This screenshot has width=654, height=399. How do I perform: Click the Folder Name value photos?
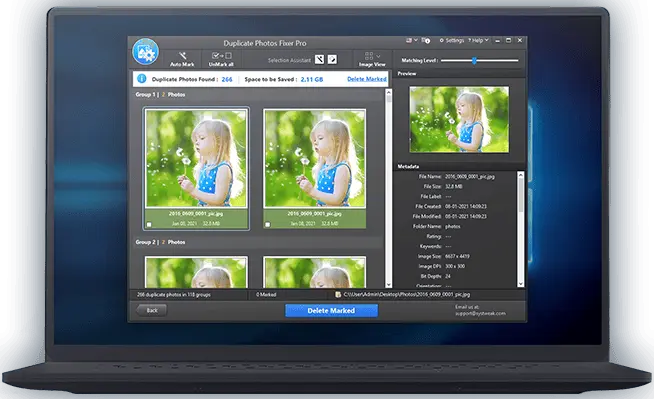pos(453,226)
